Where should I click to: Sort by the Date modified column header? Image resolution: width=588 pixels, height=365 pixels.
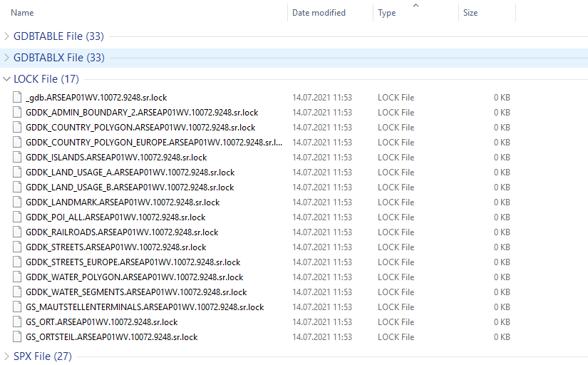(x=319, y=13)
